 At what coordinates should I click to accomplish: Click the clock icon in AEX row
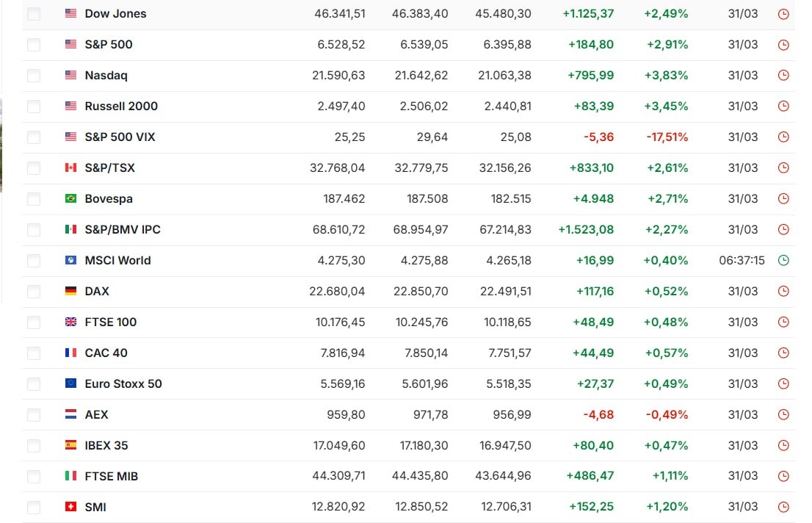783,415
